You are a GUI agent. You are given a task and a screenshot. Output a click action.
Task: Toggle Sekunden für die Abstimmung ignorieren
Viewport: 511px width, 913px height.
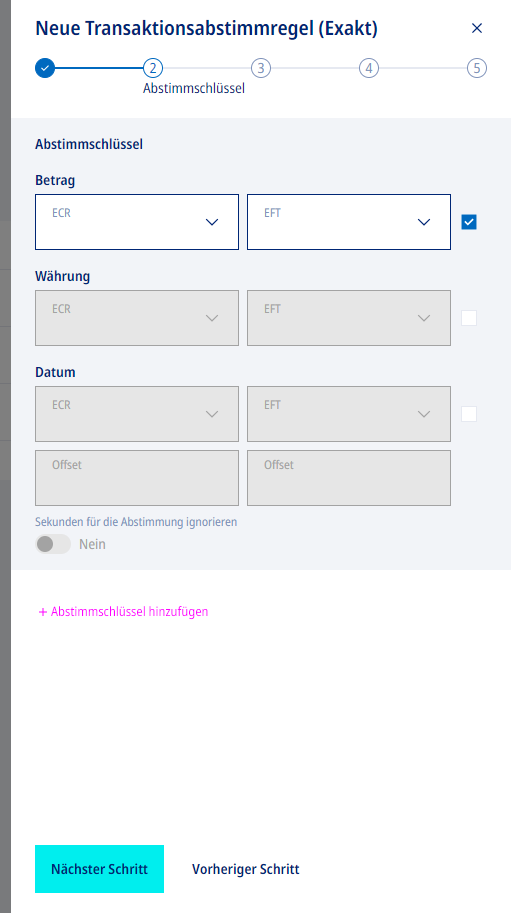click(x=53, y=544)
